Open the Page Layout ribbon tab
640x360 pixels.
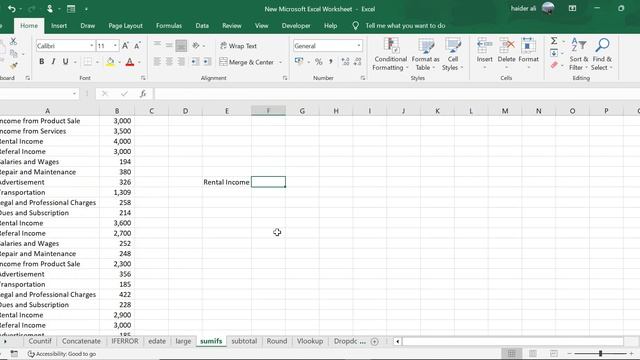(x=125, y=25)
